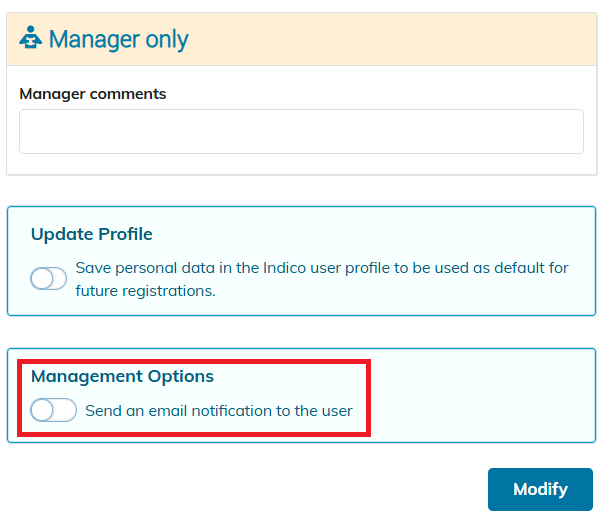
Task: Submit changes with the Modify button
Action: [x=540, y=489]
